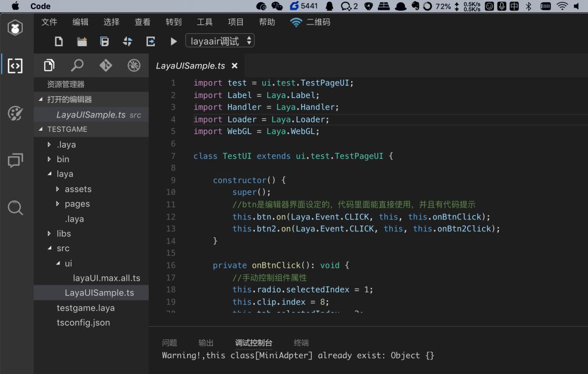Open the 文件 menu
This screenshot has width=588, height=374.
[49, 22]
